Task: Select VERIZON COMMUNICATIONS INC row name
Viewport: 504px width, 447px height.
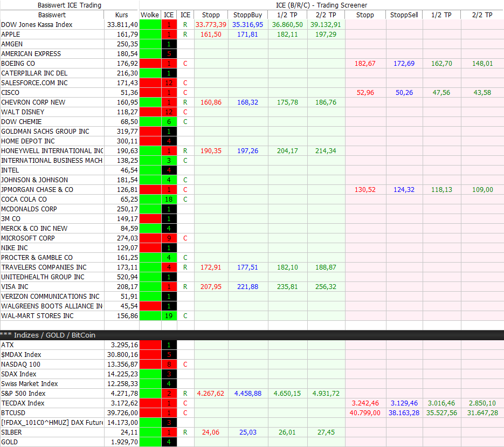Action: 50,296
